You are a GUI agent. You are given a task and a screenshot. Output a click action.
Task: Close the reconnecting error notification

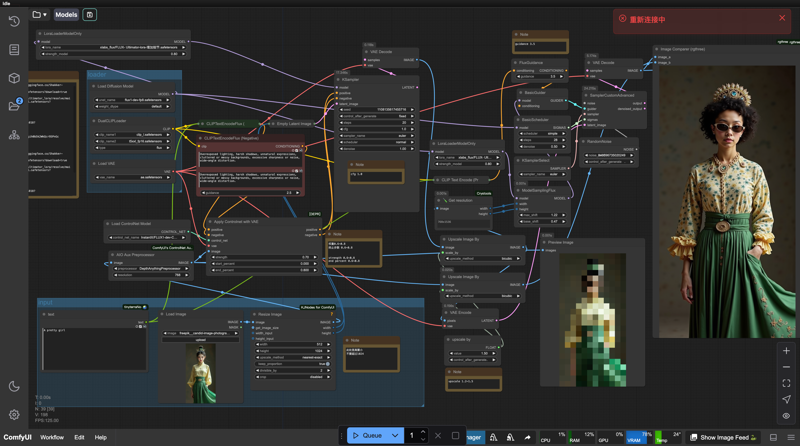(782, 18)
